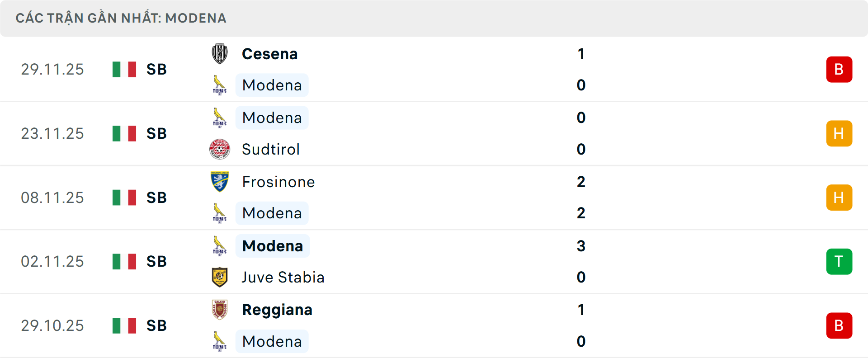Viewport: 868px width, 358px height.
Task: Click the Italy flag on the Reggiana match row
Action: point(124,325)
